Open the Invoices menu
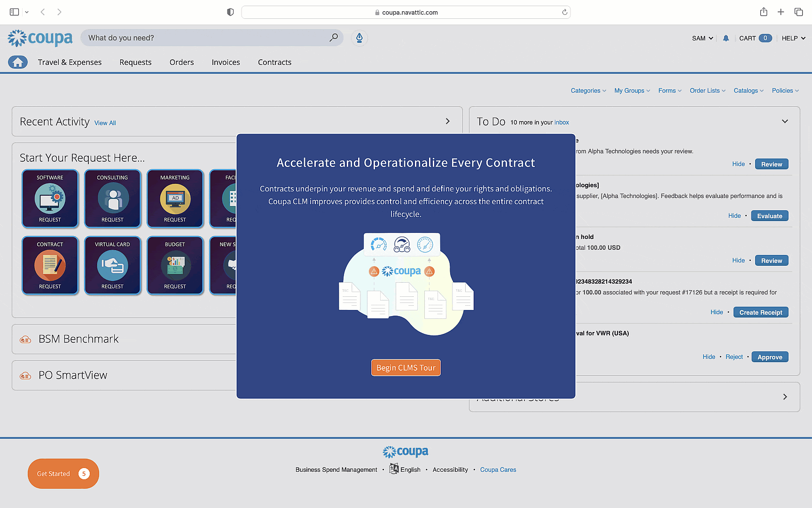 pos(226,62)
